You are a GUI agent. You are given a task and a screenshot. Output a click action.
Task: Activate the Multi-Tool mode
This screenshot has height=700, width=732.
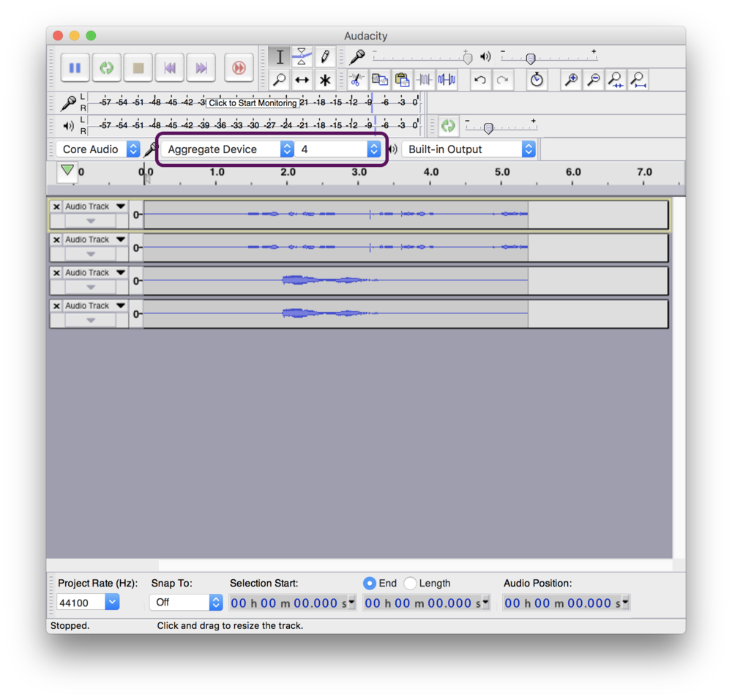tap(324, 80)
